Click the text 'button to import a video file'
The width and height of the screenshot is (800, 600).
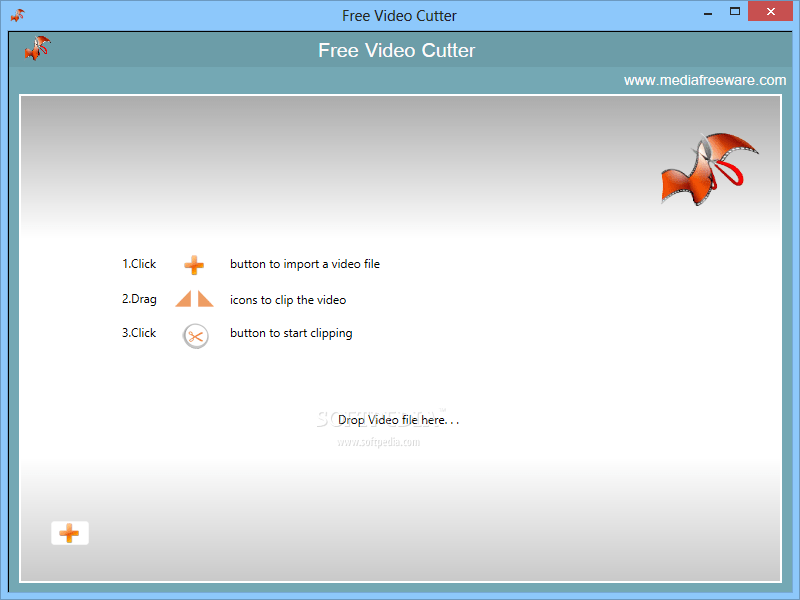tap(305, 264)
